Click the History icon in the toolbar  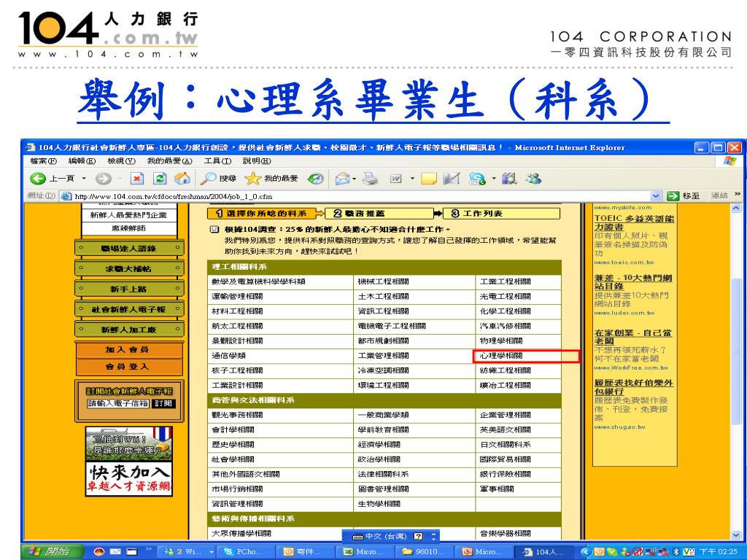click(315, 179)
